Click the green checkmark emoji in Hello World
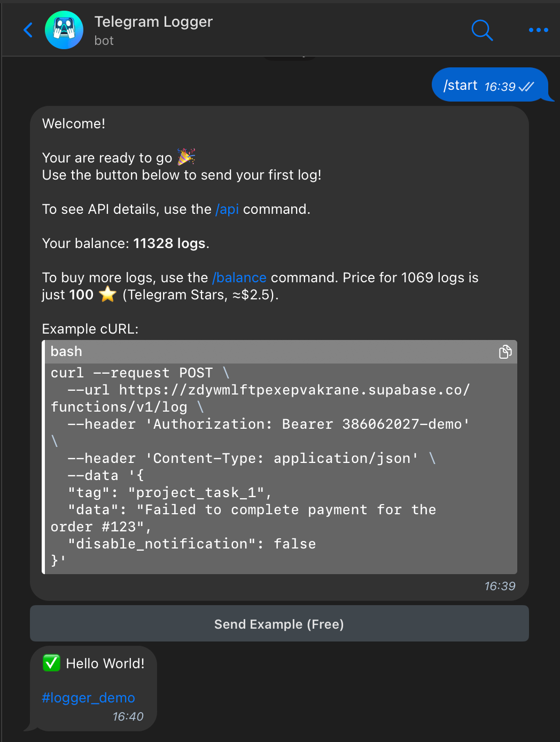This screenshot has height=742, width=560. point(51,663)
